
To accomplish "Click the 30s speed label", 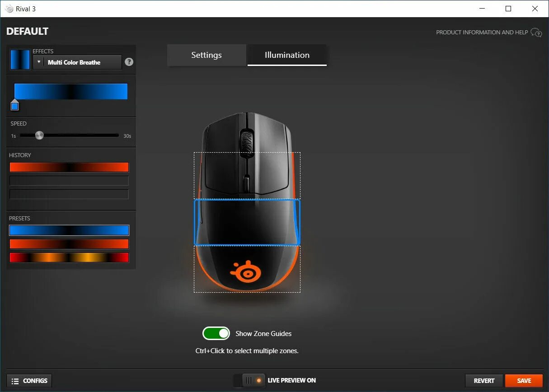I will pos(127,136).
